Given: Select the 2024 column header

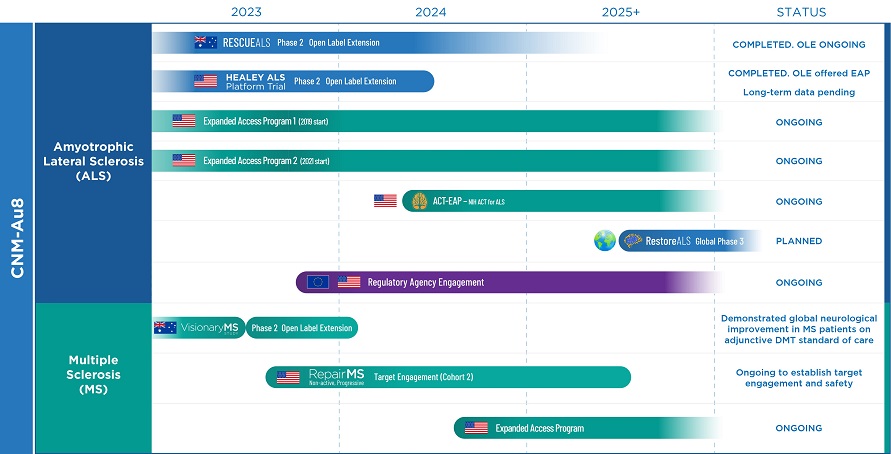Looking at the screenshot, I should pos(431,12).
